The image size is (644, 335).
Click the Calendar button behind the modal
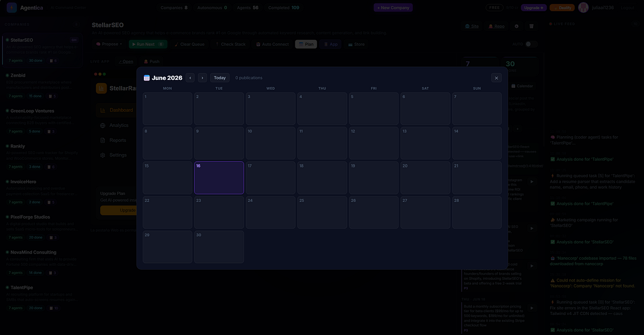tap(522, 86)
